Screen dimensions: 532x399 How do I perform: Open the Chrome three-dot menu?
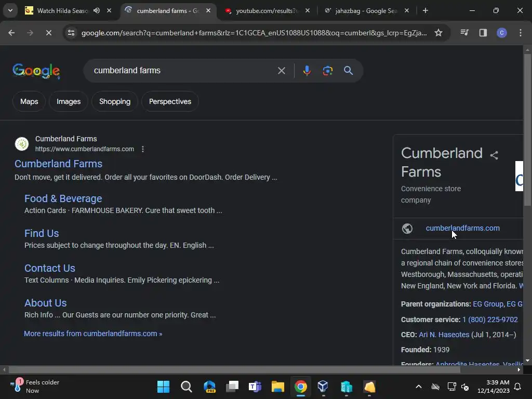click(x=521, y=33)
